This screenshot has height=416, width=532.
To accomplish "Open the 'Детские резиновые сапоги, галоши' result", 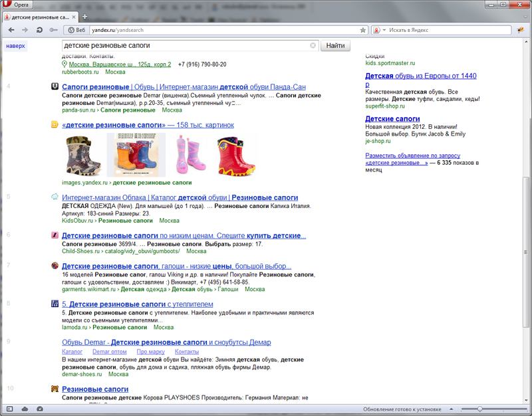I will [176, 266].
